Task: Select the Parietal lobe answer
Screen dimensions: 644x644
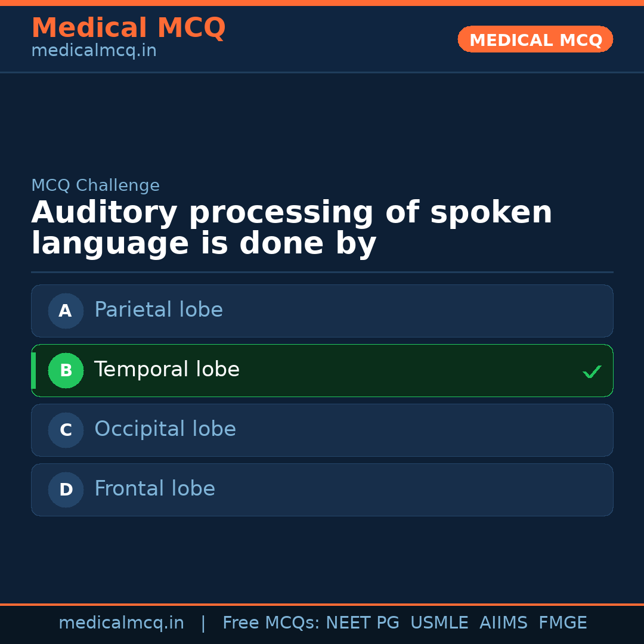Action: [x=159, y=310]
